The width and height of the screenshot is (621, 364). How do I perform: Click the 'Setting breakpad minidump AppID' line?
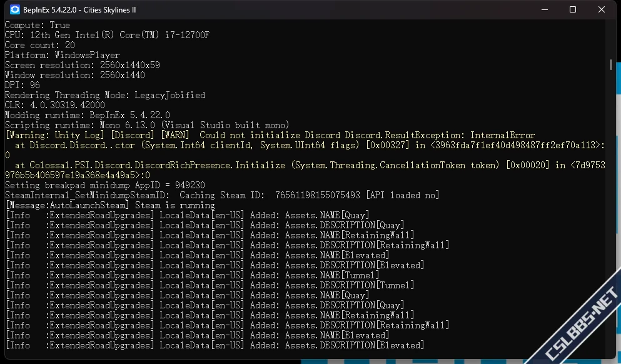point(104,185)
